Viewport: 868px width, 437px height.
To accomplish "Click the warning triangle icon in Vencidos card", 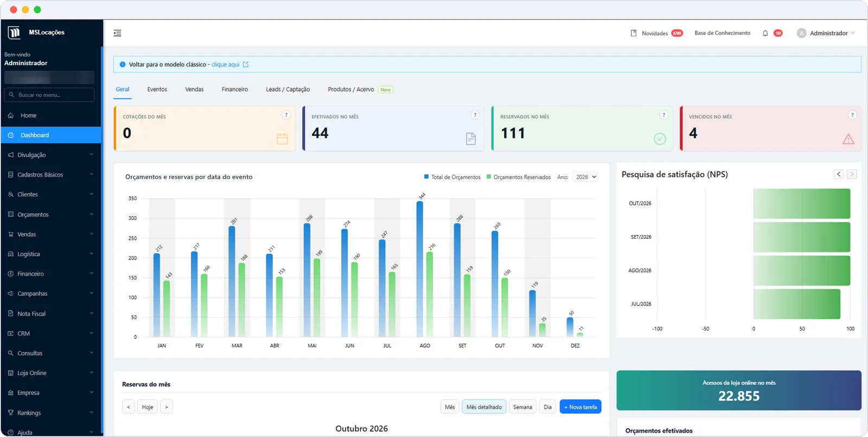I will pos(848,139).
